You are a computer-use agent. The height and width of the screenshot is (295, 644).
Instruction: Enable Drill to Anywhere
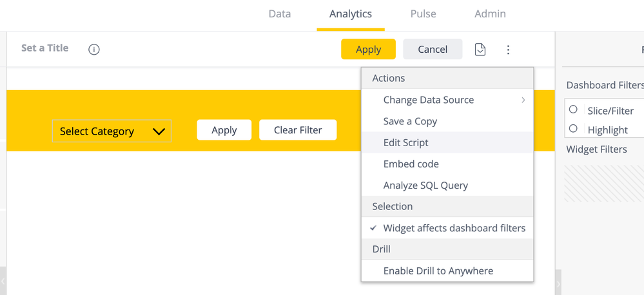[x=438, y=271]
